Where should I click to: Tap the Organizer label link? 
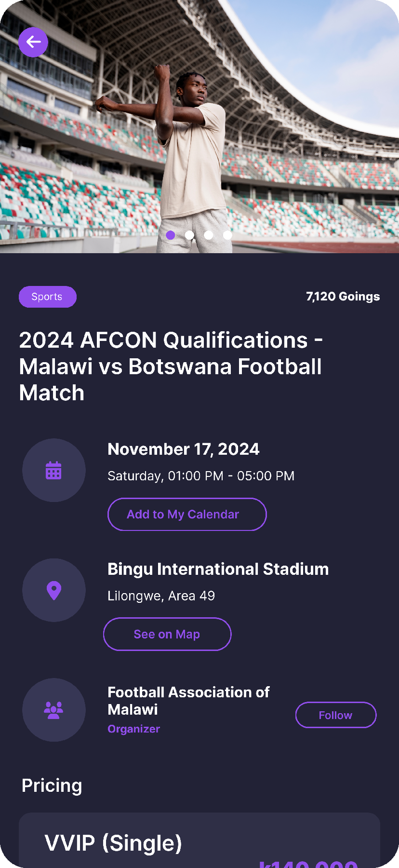coord(133,729)
